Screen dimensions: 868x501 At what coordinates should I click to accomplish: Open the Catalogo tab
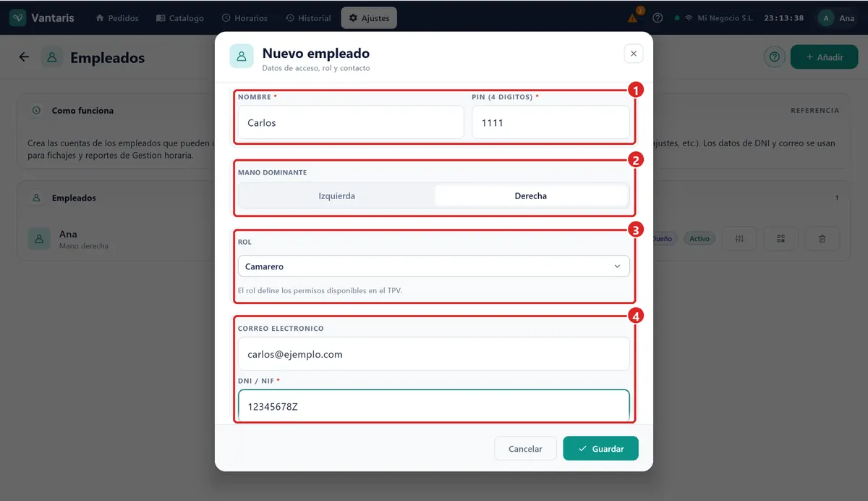pyautogui.click(x=180, y=18)
